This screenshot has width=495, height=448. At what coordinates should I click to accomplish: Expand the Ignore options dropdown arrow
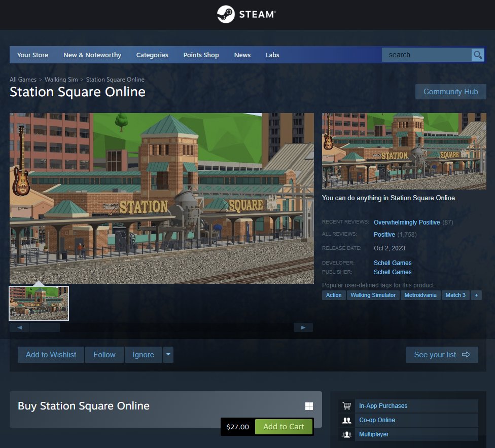pos(168,355)
